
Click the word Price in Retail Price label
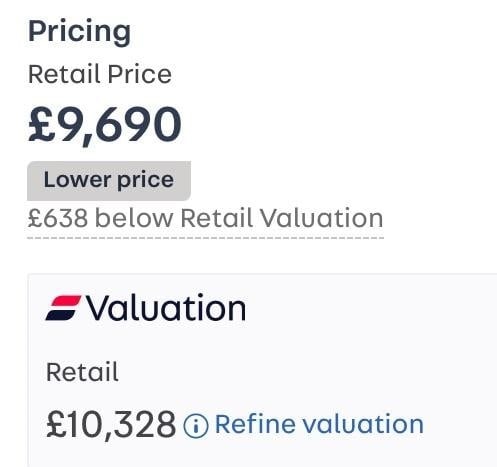[x=140, y=74]
